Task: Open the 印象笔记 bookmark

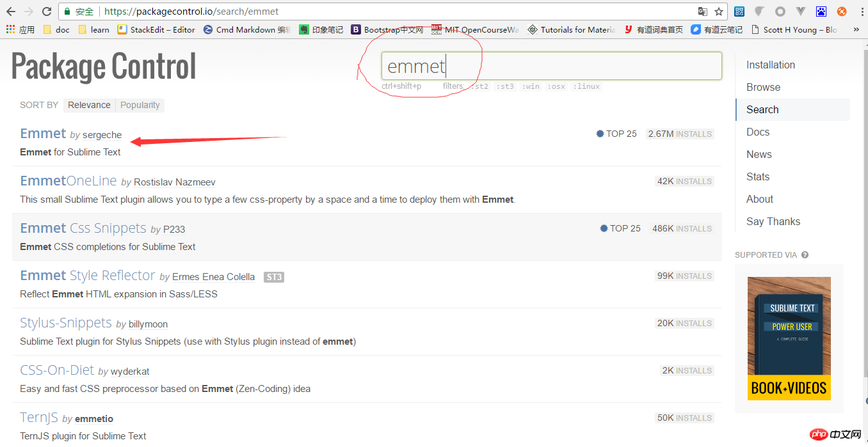Action: [x=321, y=29]
